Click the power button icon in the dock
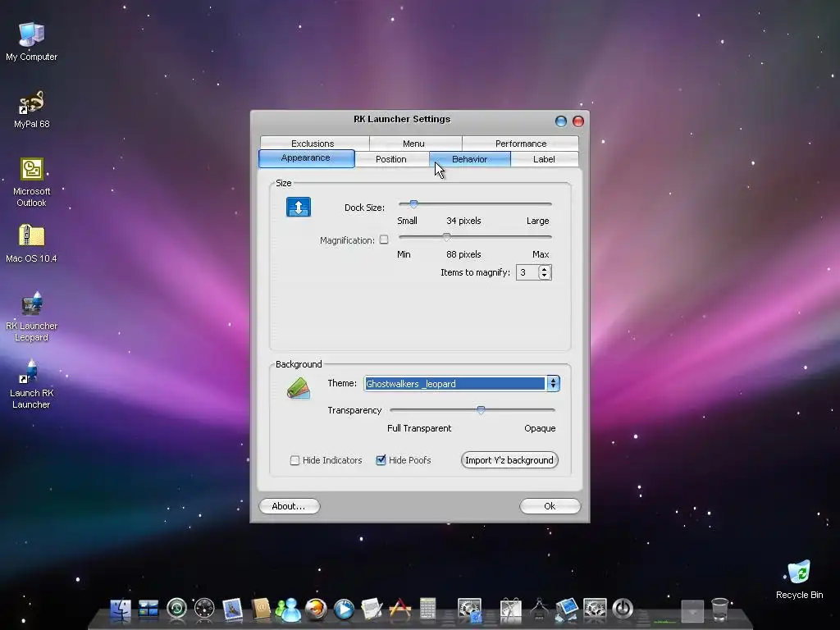Screen dimensions: 840x630 click(x=623, y=609)
